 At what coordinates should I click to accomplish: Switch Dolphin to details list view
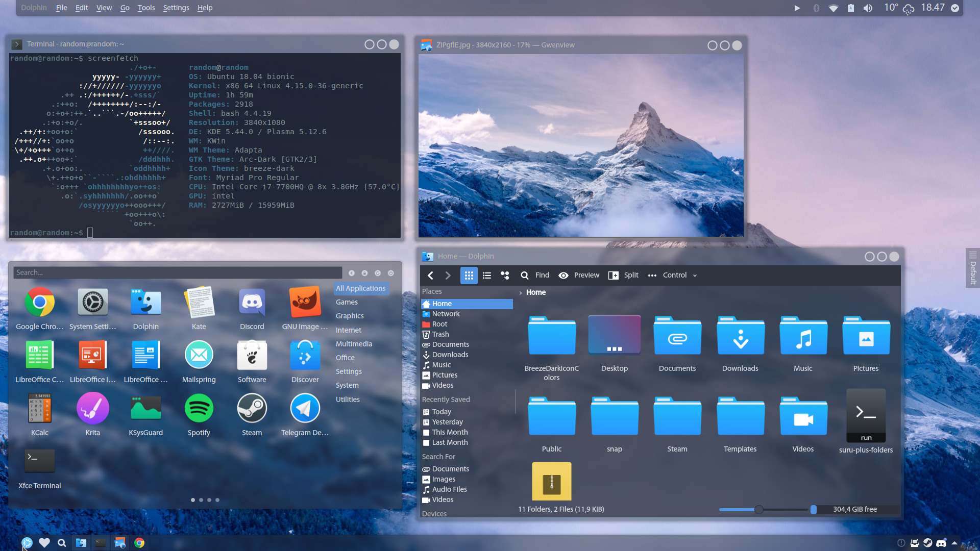click(x=487, y=275)
